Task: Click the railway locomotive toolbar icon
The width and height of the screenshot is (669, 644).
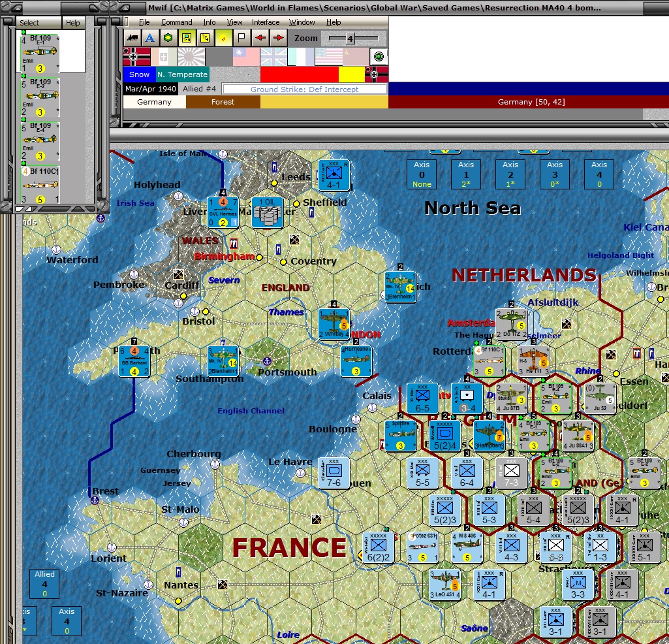Action: [132, 38]
